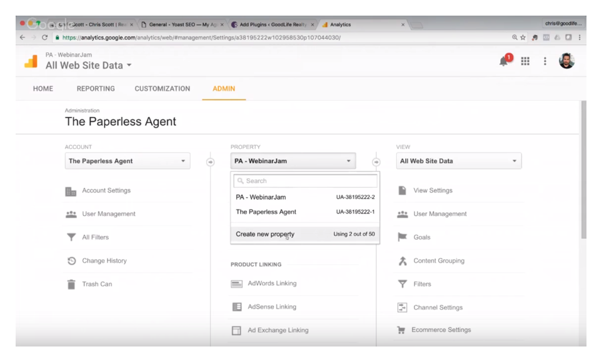Open the Google apps grid icon
Viewport: 604px width, 364px height.
point(525,61)
